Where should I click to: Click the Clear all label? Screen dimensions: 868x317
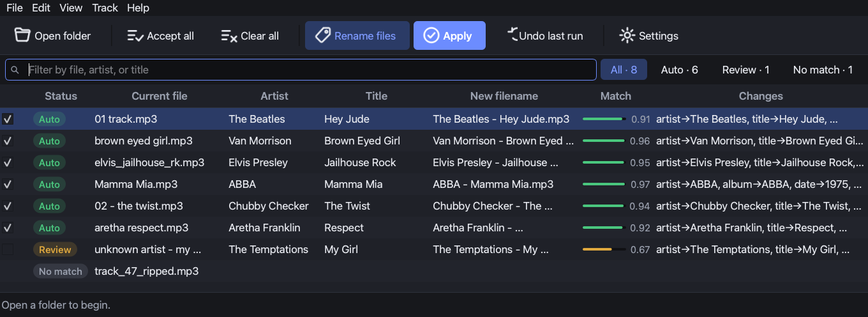pos(260,36)
